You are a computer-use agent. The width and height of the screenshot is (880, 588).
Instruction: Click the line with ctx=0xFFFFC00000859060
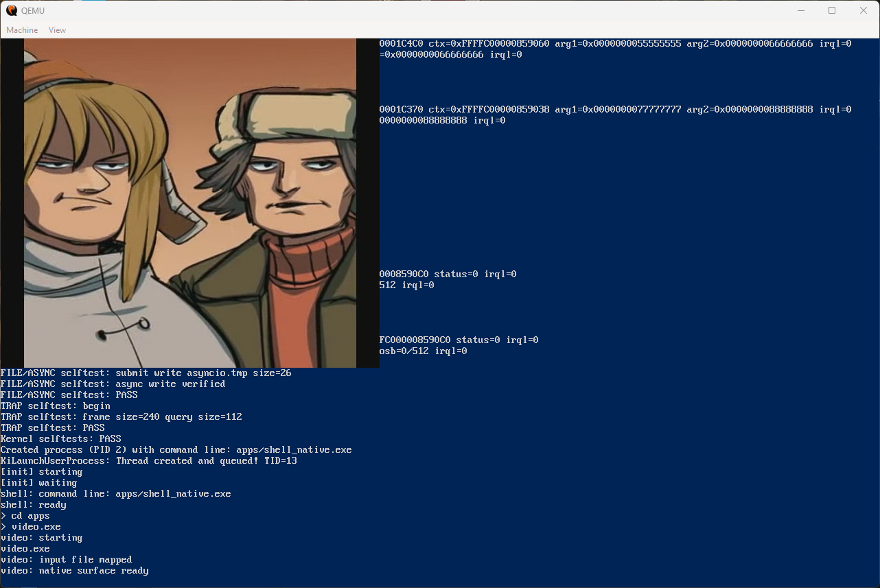click(x=616, y=44)
